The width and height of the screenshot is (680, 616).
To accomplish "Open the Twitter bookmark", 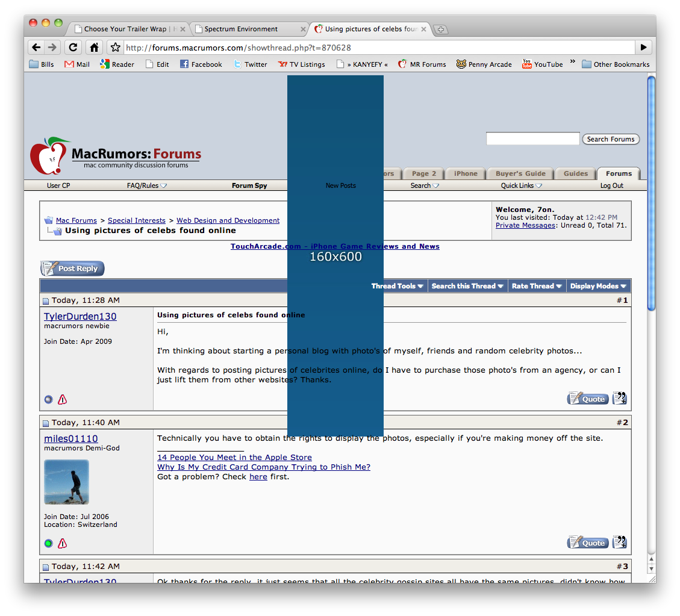I will tap(250, 64).
